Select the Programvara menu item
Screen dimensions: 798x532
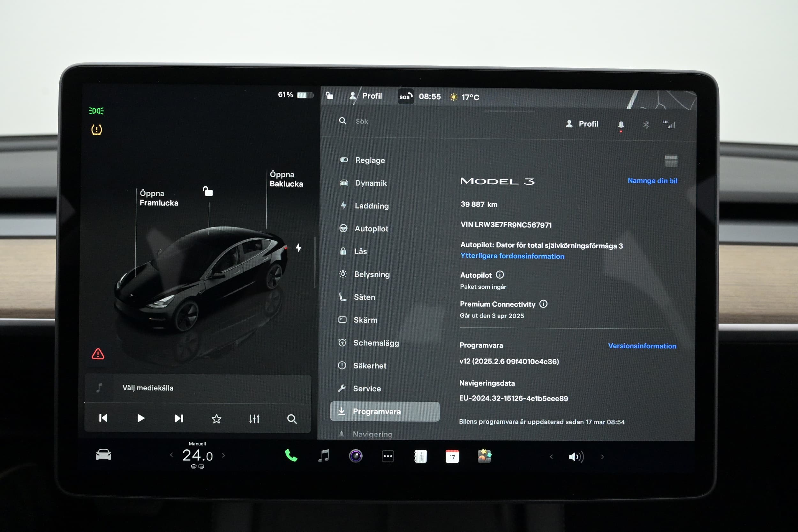(x=385, y=412)
